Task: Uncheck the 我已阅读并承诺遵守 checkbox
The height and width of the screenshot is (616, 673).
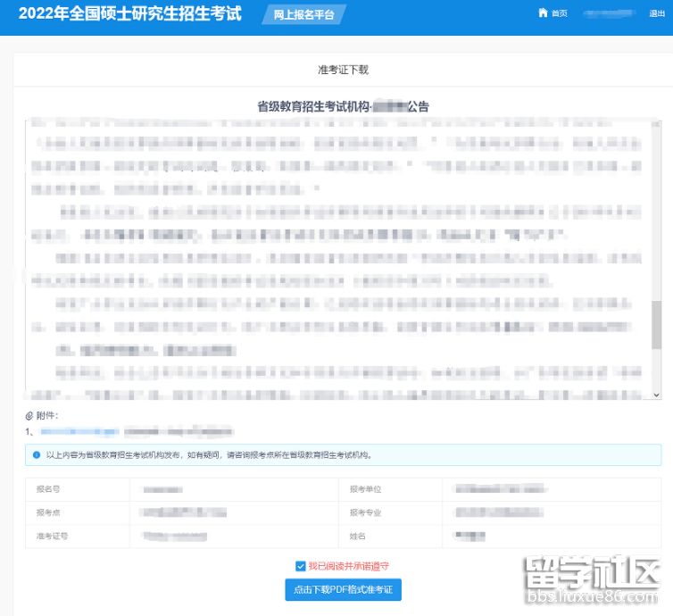Action: (x=301, y=566)
